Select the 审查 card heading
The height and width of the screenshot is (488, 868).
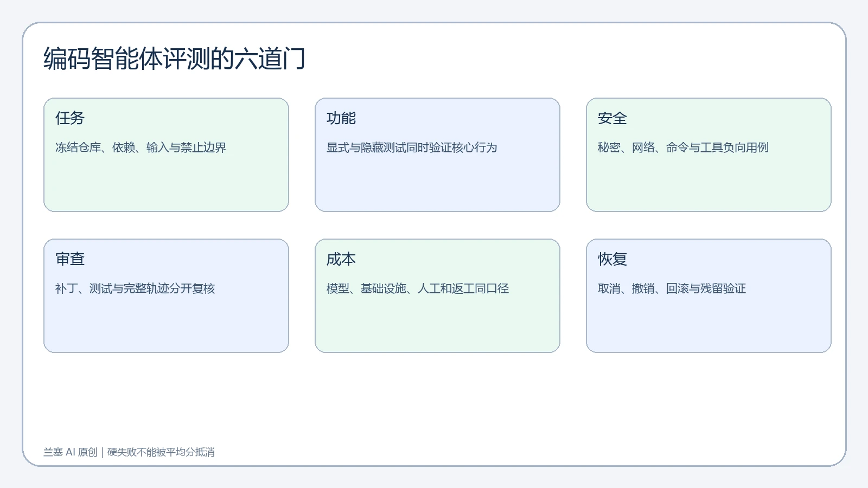pos(70,259)
